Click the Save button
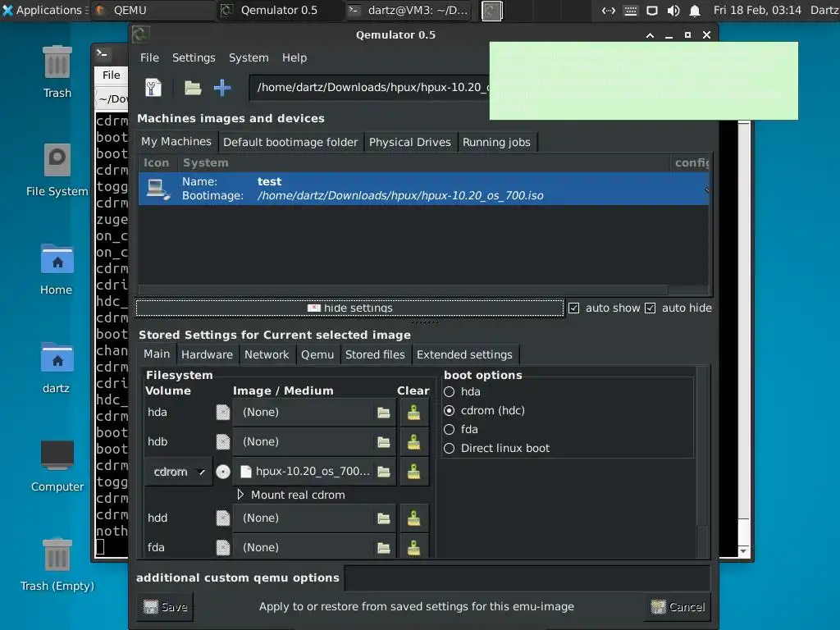The image size is (840, 630). coord(165,606)
